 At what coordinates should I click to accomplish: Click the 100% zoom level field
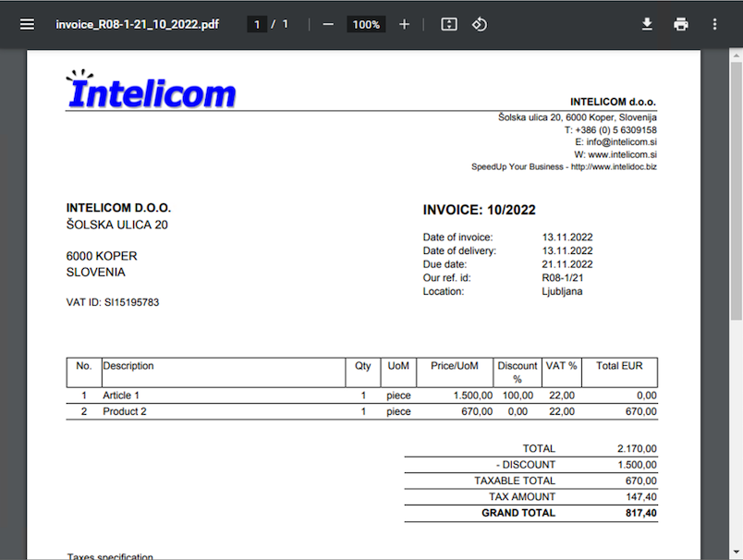(x=366, y=24)
